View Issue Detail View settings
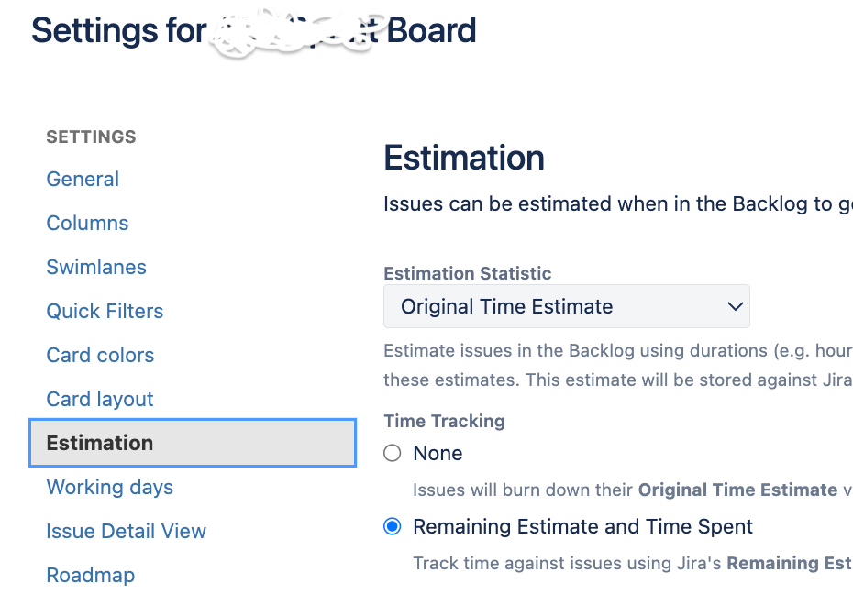This screenshot has width=853, height=616. (x=126, y=531)
